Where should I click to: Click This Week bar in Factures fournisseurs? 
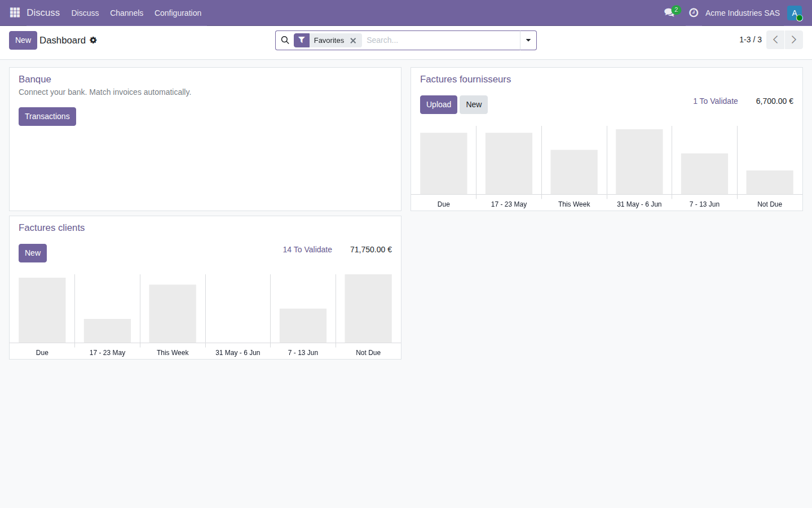(574, 172)
